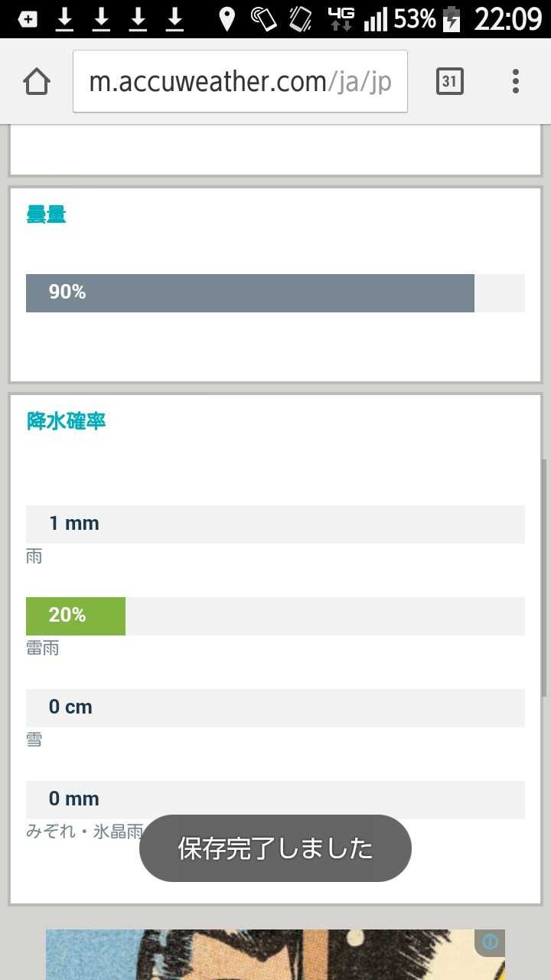The image size is (551, 980).
Task: Tap the 90% cloud cover bar
Action: click(250, 293)
